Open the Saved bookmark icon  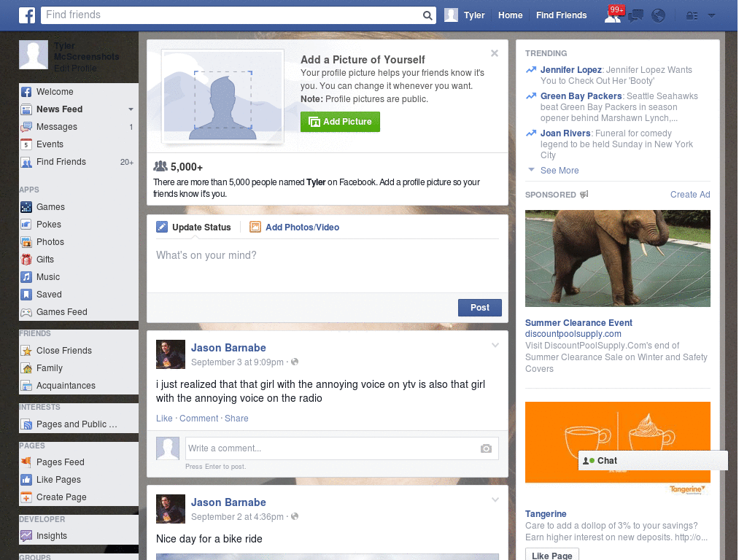point(26,295)
